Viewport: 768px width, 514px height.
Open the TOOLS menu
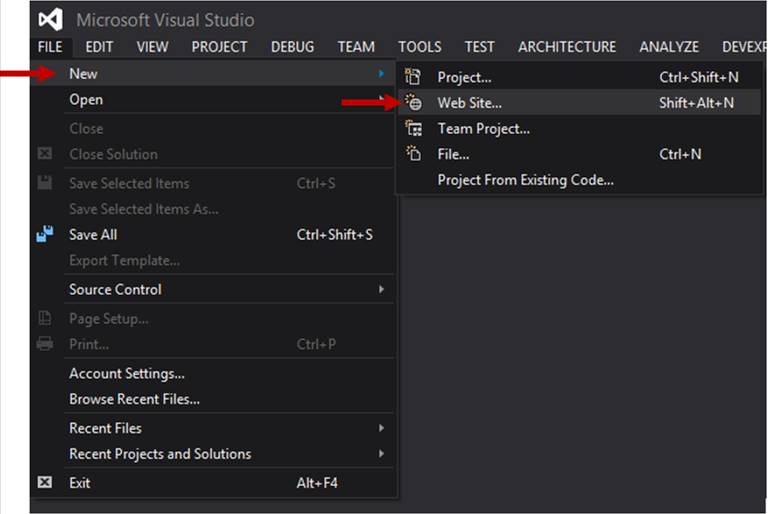tap(420, 47)
